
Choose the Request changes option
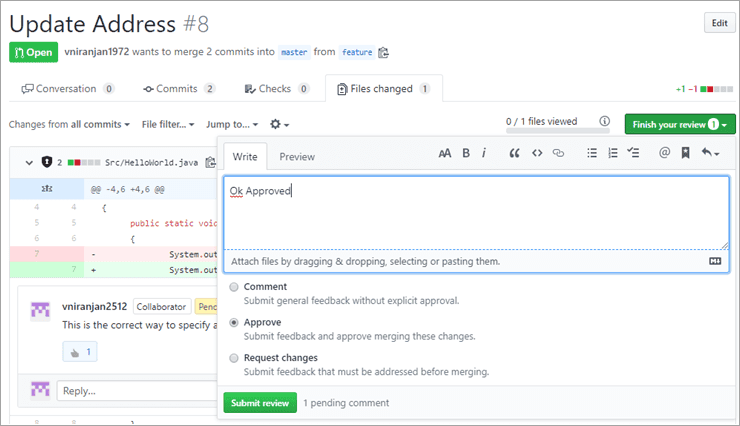point(234,358)
